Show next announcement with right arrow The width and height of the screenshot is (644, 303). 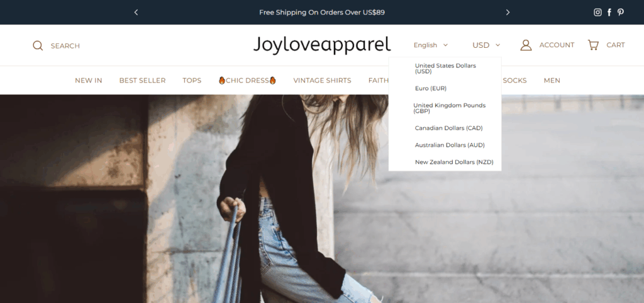click(x=508, y=12)
